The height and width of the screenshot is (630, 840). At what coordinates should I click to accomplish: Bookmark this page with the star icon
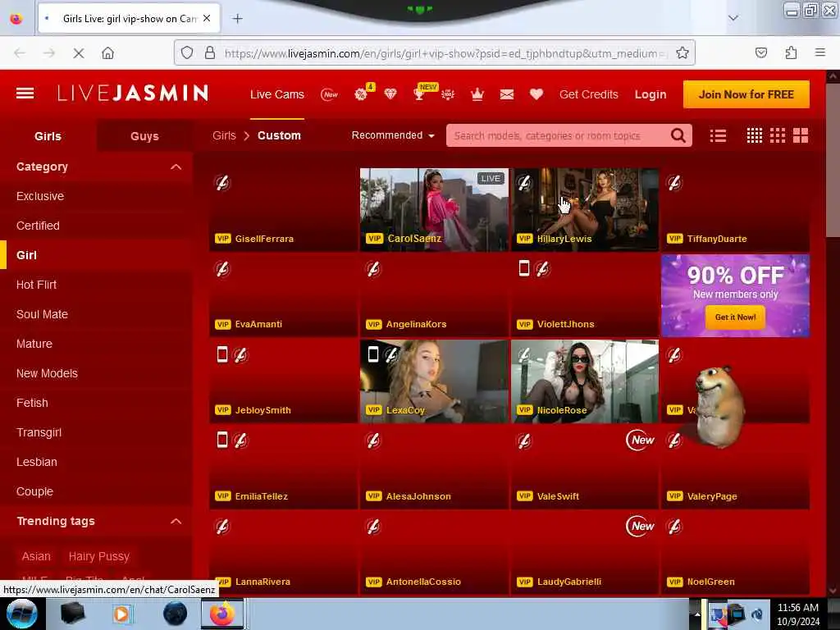pos(682,52)
